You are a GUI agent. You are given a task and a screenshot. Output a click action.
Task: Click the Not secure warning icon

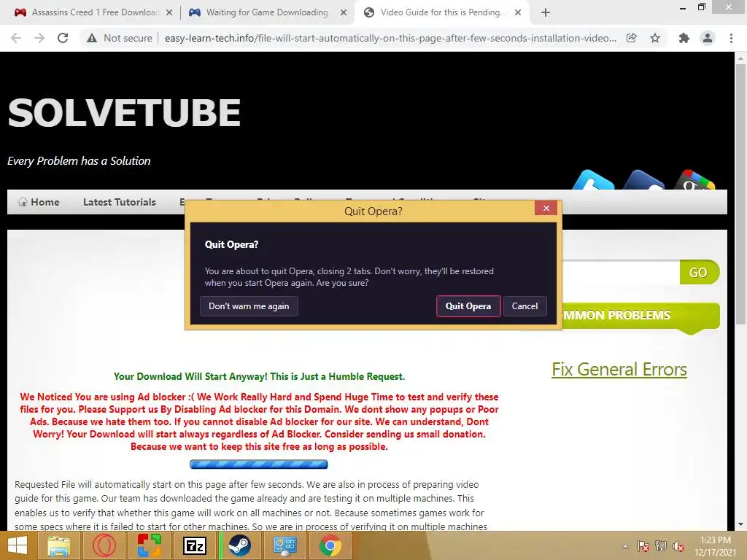point(92,38)
